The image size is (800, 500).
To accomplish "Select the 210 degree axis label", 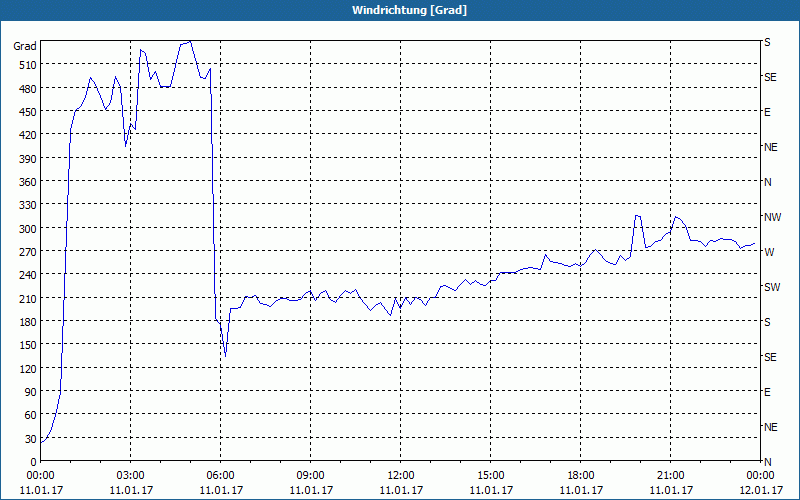I will pos(29,298).
